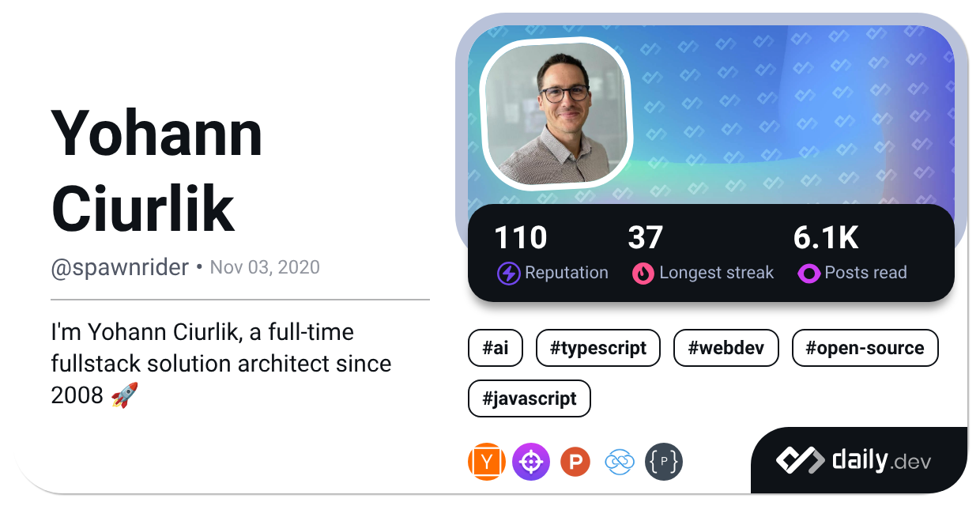Open the #webdev tag
Image resolution: width=980 pixels, height=506 pixels.
click(726, 348)
